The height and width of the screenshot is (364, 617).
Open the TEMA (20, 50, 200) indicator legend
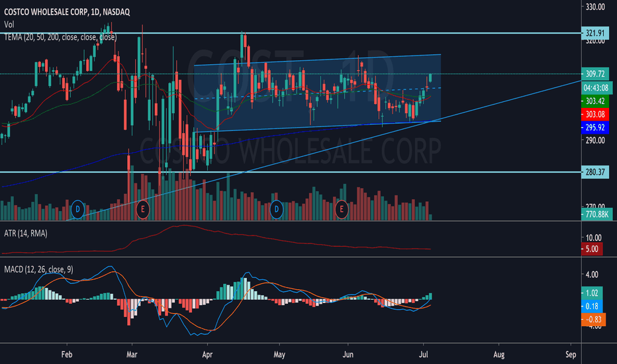[x=60, y=37]
